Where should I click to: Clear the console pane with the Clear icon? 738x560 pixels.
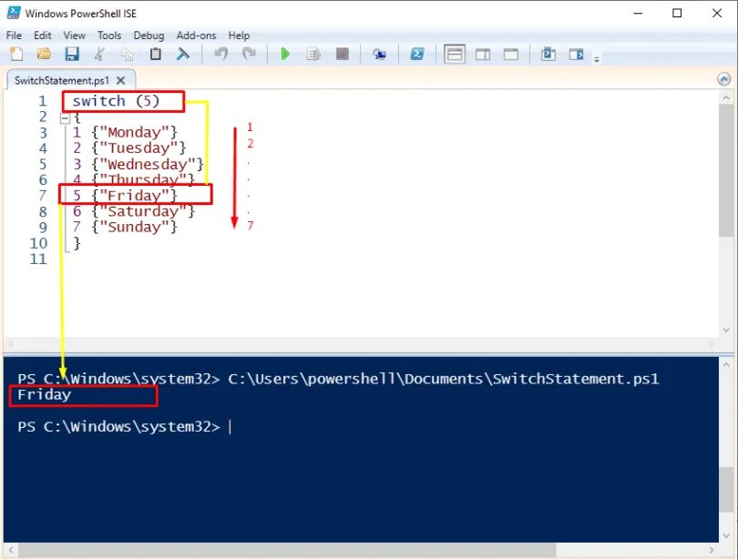point(183,54)
